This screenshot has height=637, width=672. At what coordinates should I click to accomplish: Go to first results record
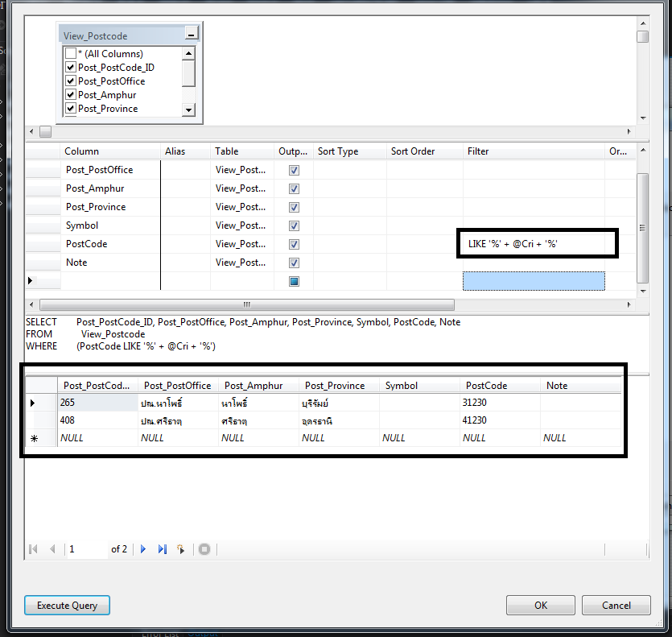pyautogui.click(x=33, y=549)
